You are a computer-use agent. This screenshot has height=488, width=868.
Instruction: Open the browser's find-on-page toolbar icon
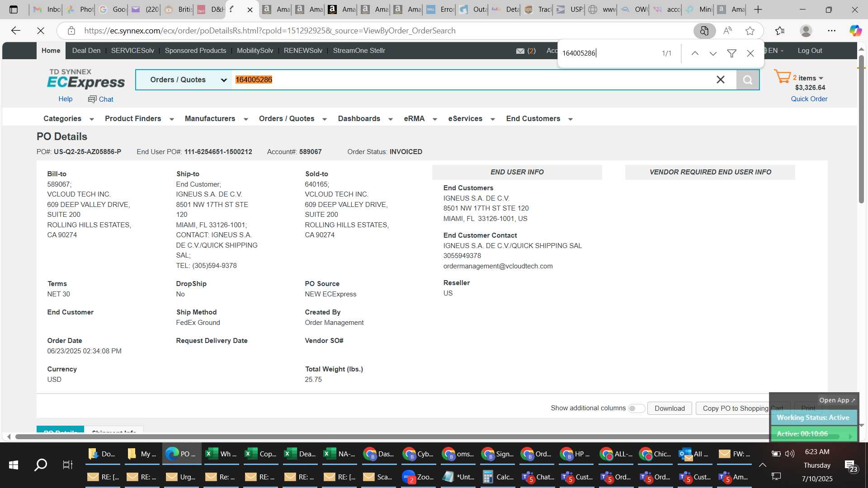[x=704, y=31]
